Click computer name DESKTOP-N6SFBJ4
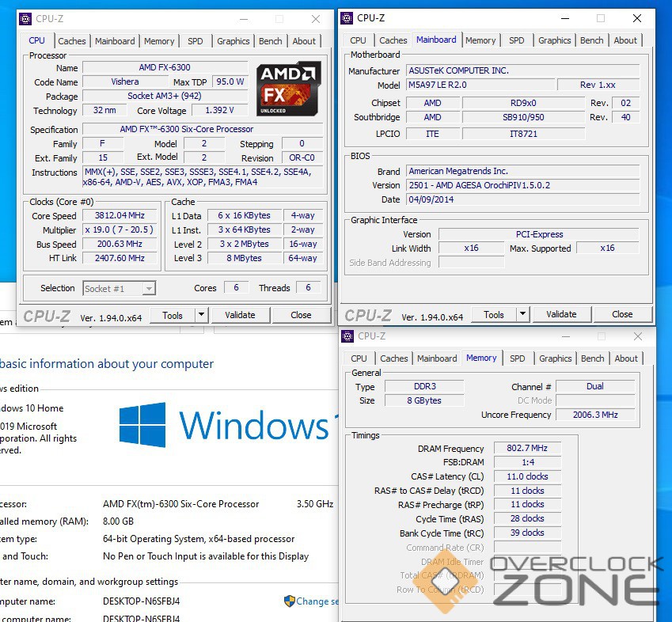 coord(142,601)
